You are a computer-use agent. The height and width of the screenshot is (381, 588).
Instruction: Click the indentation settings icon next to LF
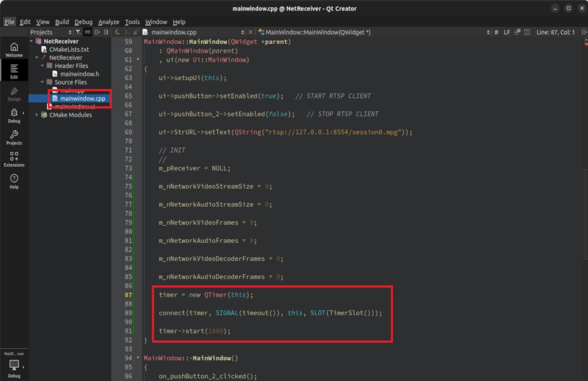tap(517, 32)
